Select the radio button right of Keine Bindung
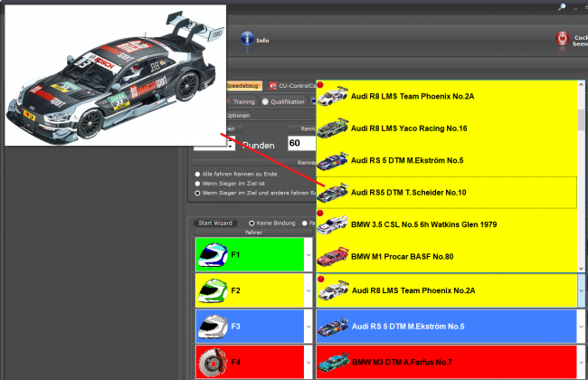588x380 pixels. point(305,223)
